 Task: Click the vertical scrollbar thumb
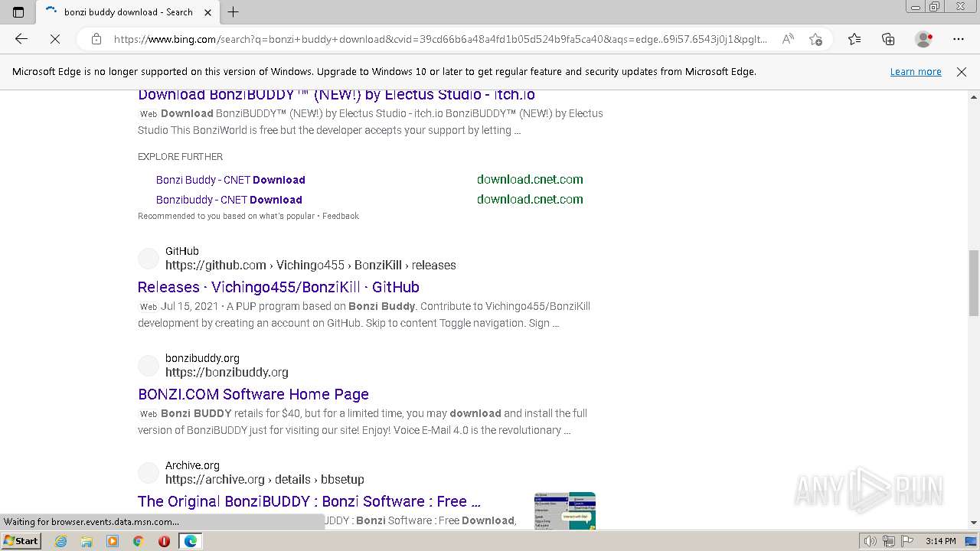pyautogui.click(x=974, y=282)
